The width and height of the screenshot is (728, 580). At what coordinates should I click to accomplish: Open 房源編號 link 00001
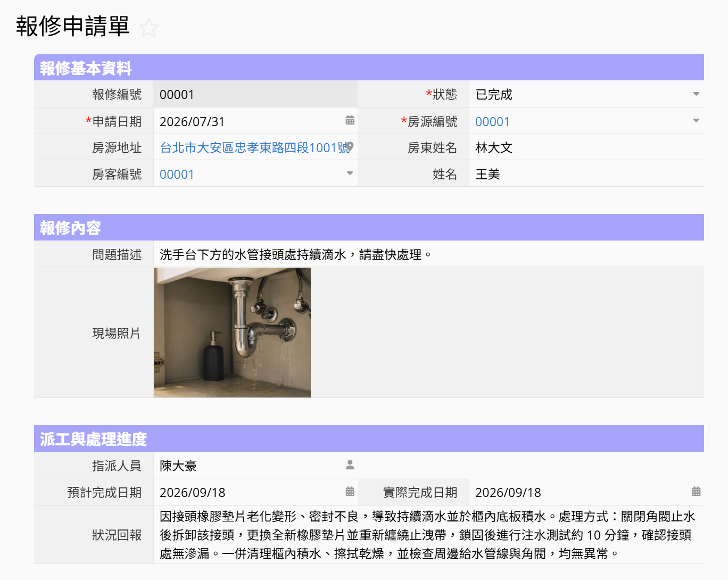click(492, 122)
